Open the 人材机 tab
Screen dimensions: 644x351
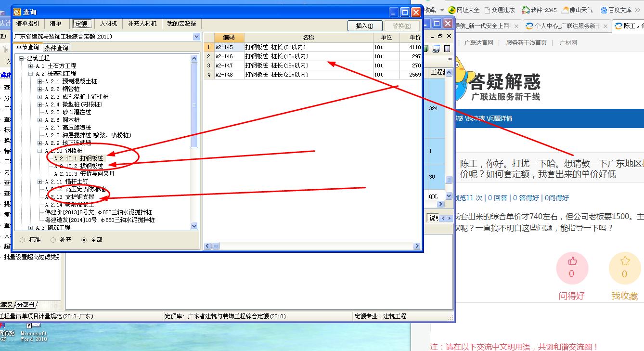click(x=108, y=24)
